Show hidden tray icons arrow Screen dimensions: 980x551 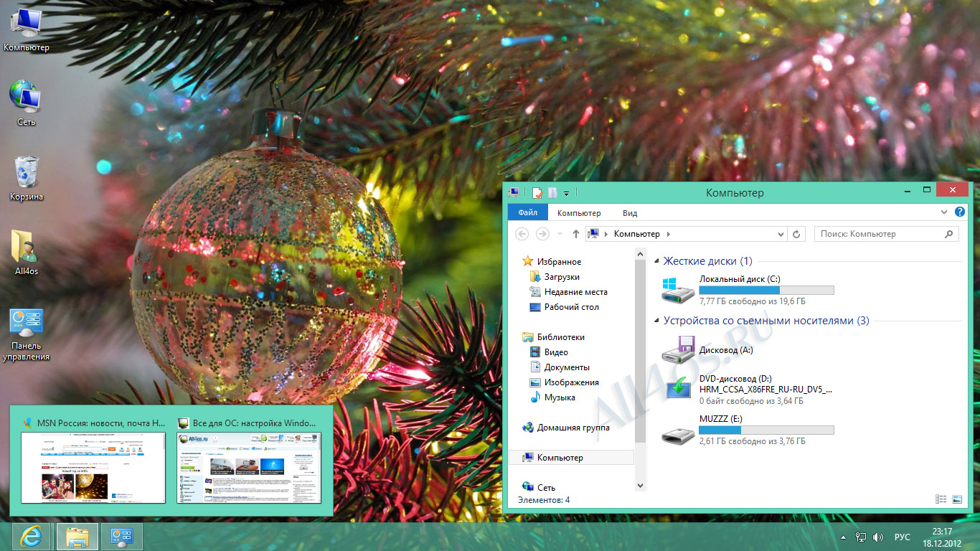point(844,537)
